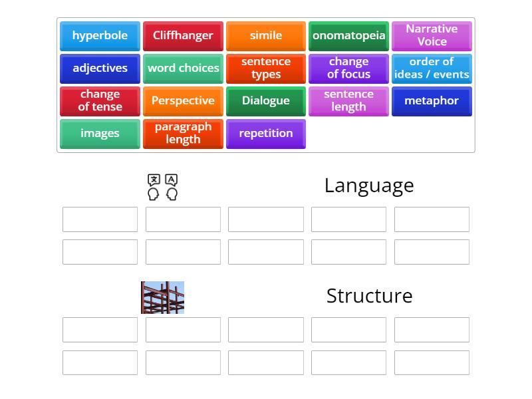Click the sentence types tile
Screen dimensions: 532x399
[x=266, y=68]
